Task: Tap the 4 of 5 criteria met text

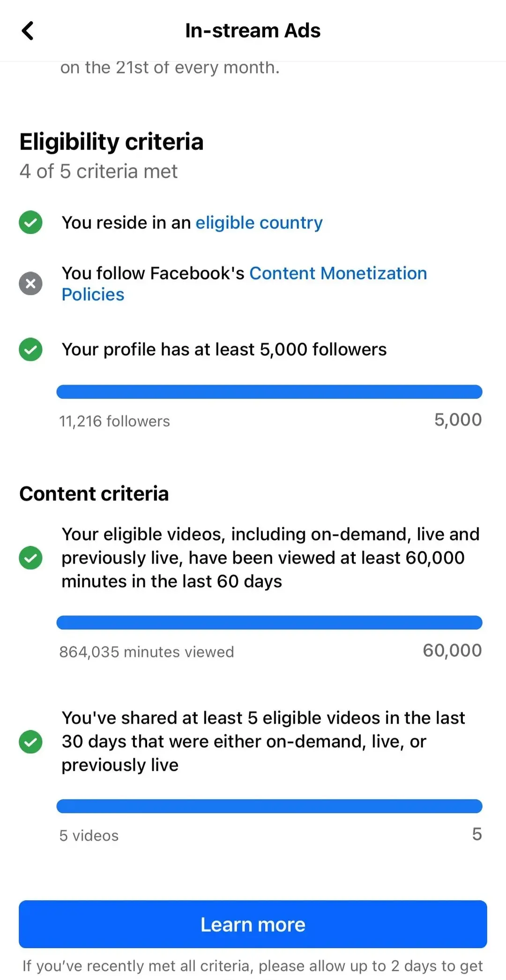Action: [x=98, y=171]
